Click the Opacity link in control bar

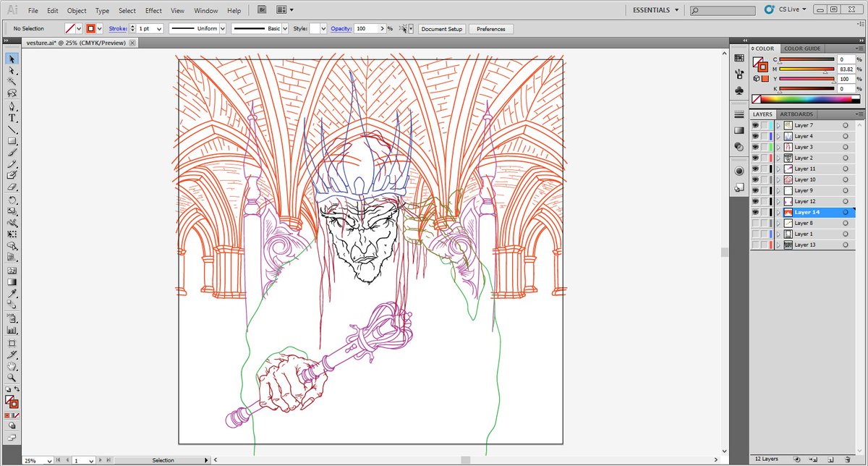point(341,28)
